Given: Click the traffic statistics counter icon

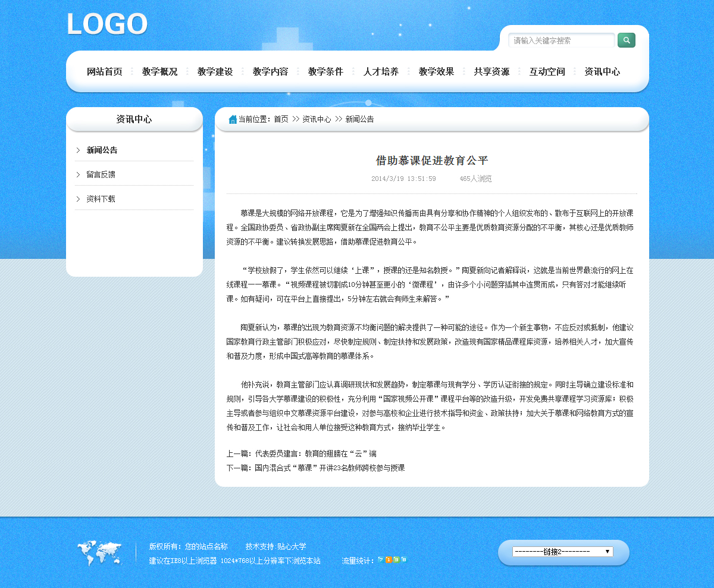Looking at the screenshot, I should coord(392,560).
